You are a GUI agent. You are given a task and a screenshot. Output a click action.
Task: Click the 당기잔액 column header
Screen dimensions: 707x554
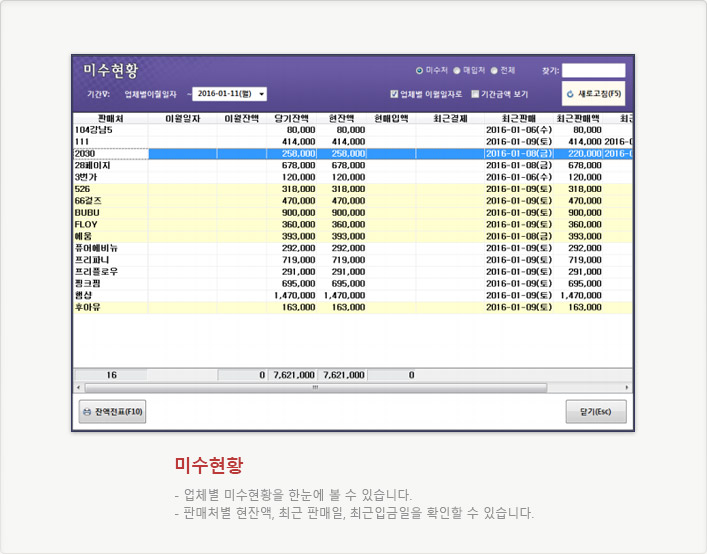pyautogui.click(x=292, y=118)
